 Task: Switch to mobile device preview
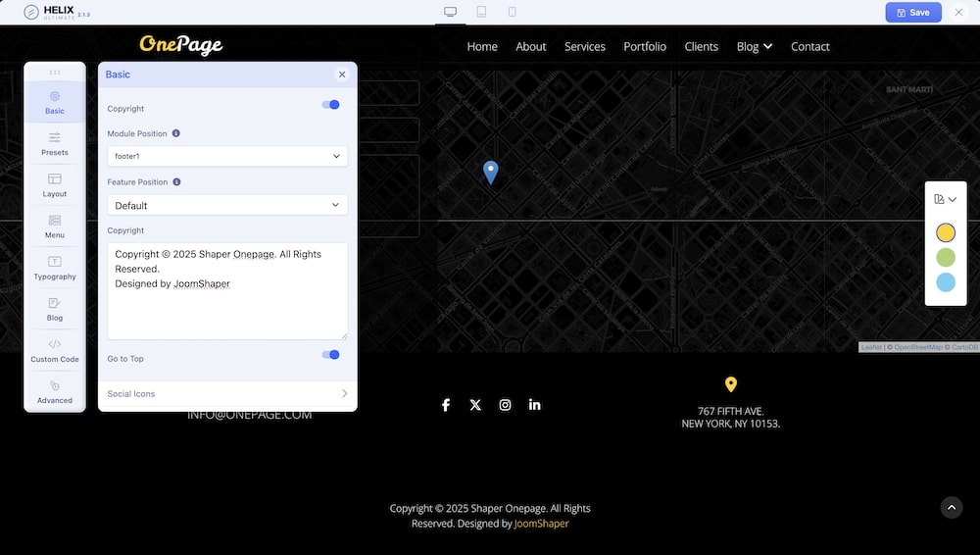click(x=512, y=12)
